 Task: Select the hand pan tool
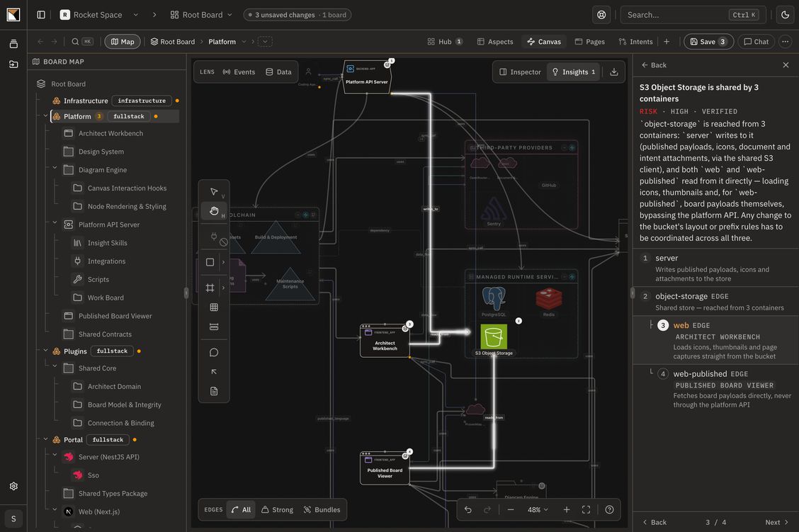click(214, 210)
